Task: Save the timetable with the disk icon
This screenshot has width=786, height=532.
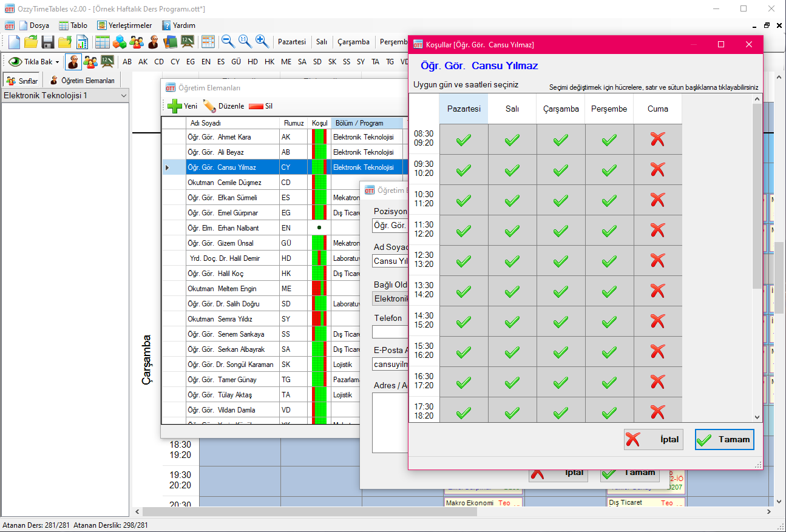Action: (x=47, y=42)
